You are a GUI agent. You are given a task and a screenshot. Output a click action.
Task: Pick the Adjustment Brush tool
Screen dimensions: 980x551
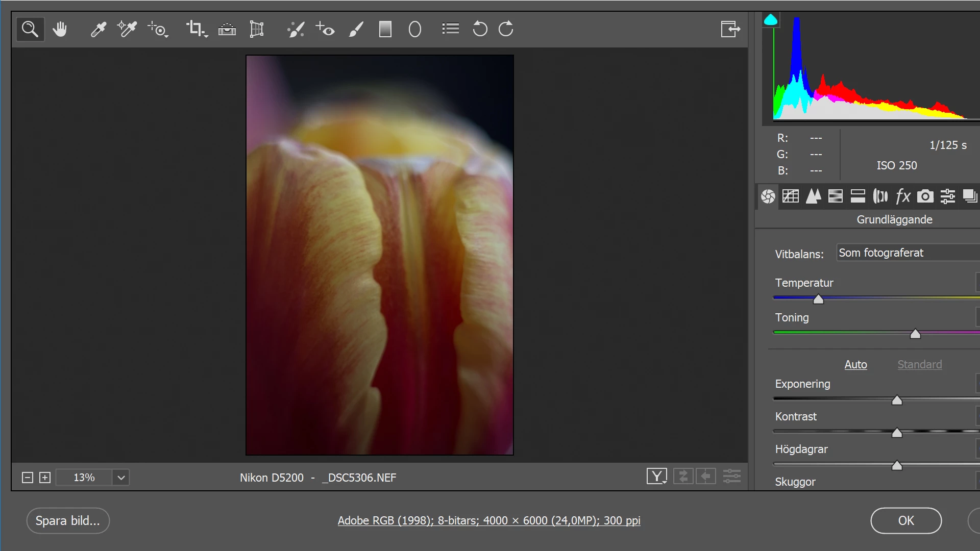click(356, 29)
